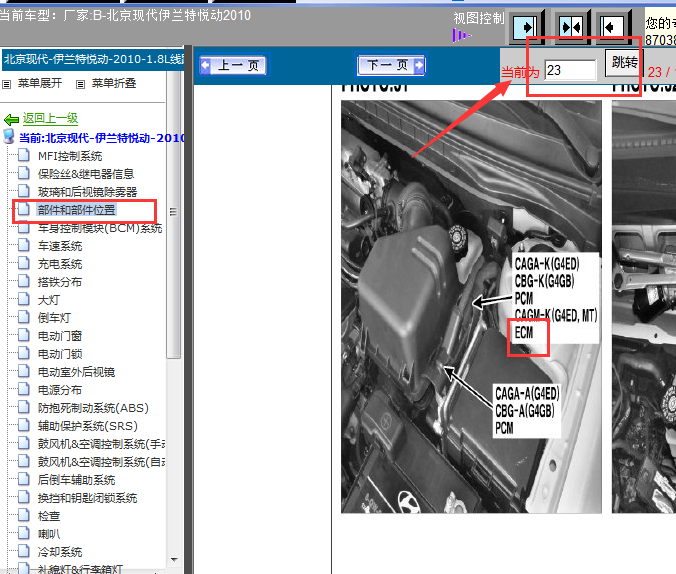Go to next page with 下一页 button
This screenshot has height=574, width=676.
(x=391, y=66)
